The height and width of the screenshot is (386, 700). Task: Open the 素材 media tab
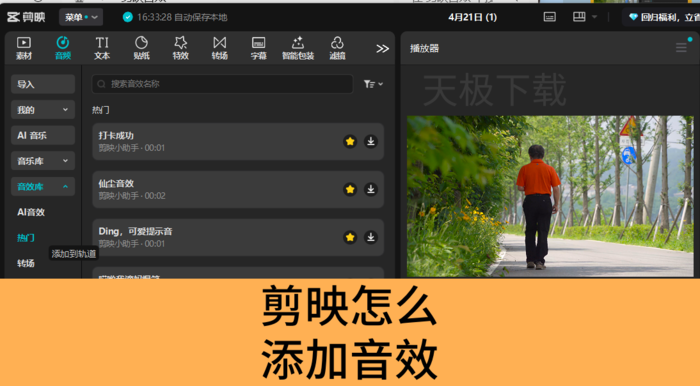click(x=24, y=48)
